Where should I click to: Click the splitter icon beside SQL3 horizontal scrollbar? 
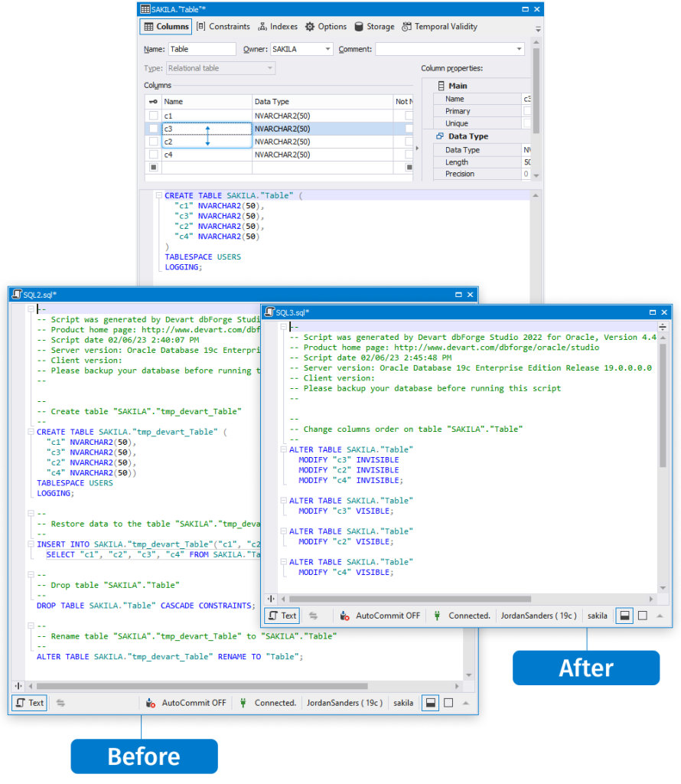pyautogui.click(x=272, y=599)
